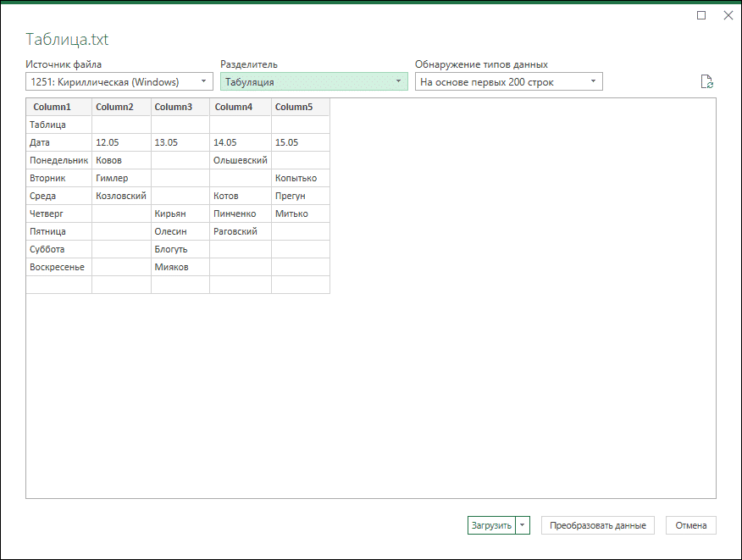
Task: Select the cell containing Понедельник
Action: (x=58, y=160)
